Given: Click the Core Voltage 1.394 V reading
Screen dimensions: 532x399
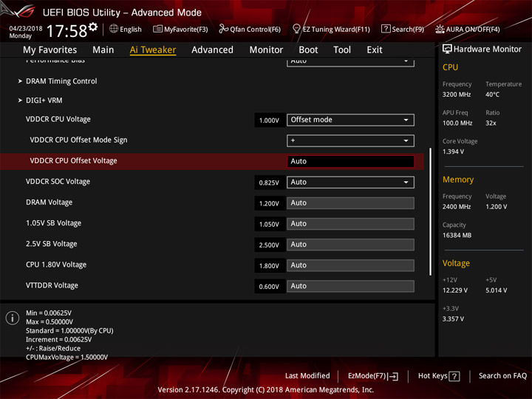Looking at the screenshot, I should click(453, 151).
